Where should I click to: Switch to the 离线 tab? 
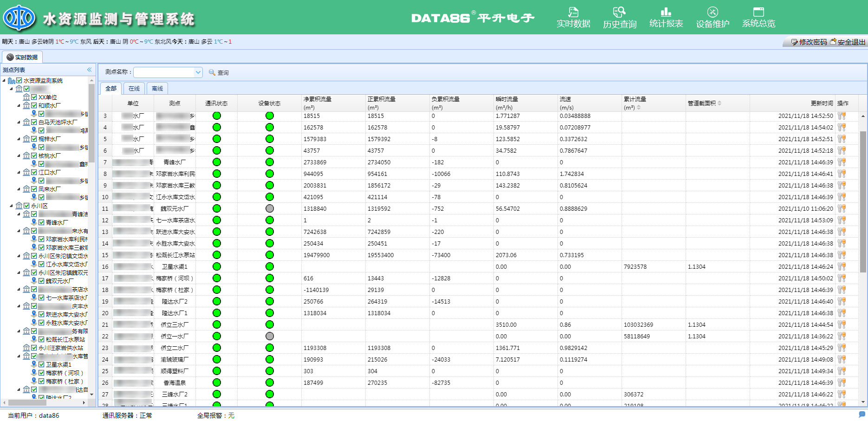[x=157, y=89]
